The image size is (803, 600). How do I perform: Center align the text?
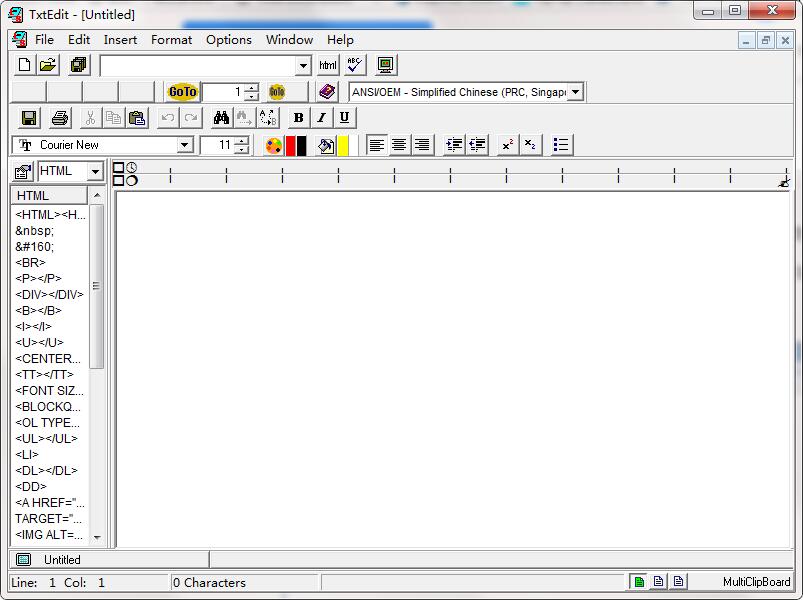[399, 145]
